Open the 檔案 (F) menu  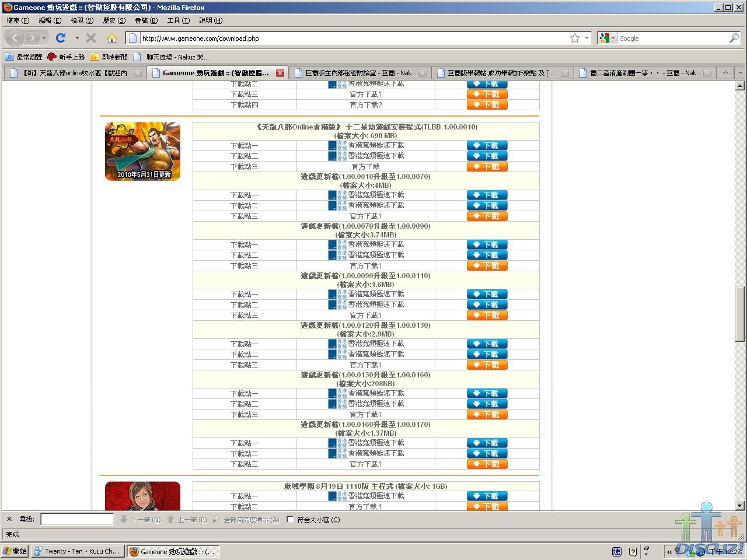18,20
